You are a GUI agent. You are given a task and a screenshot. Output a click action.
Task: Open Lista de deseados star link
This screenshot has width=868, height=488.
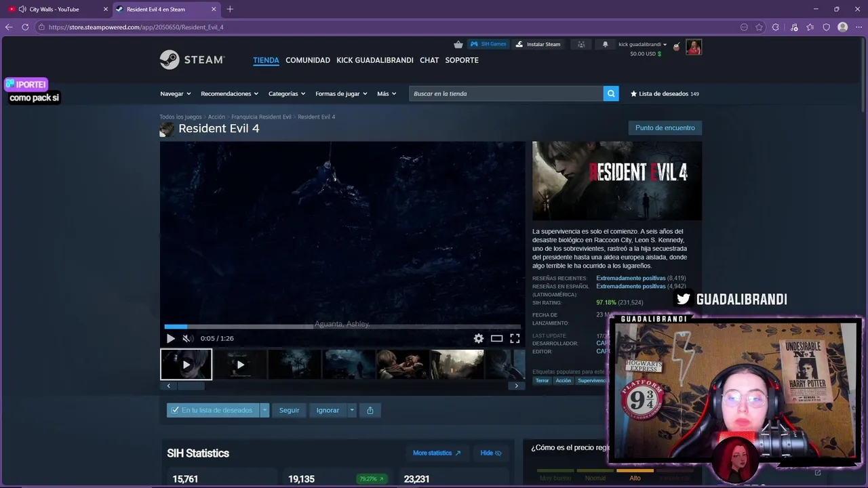tap(665, 94)
